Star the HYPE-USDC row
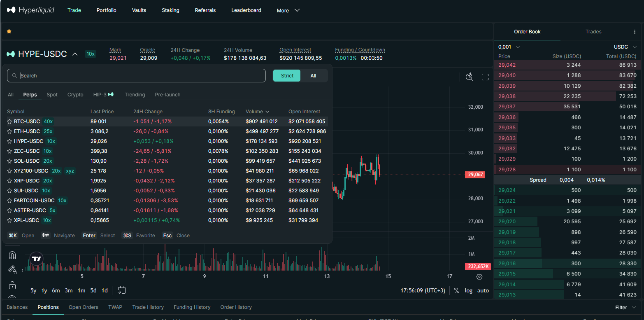The width and height of the screenshot is (644, 320). click(x=9, y=141)
